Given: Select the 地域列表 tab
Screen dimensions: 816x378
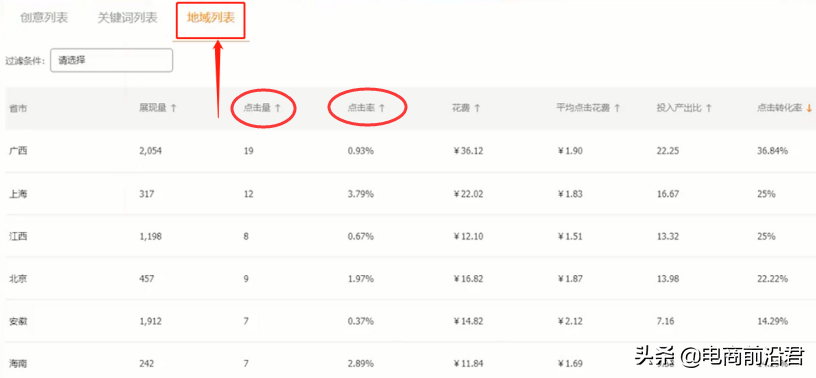Looking at the screenshot, I should (x=211, y=19).
